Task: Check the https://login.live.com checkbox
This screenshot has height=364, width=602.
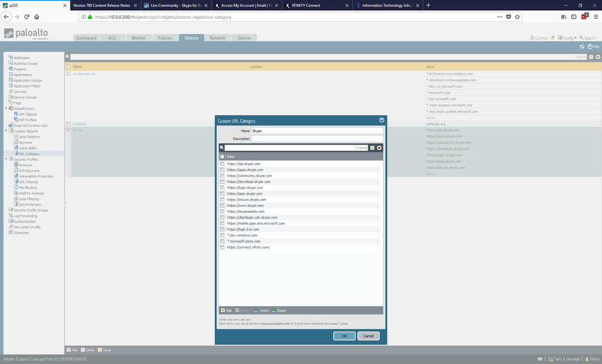Action: [x=222, y=229]
